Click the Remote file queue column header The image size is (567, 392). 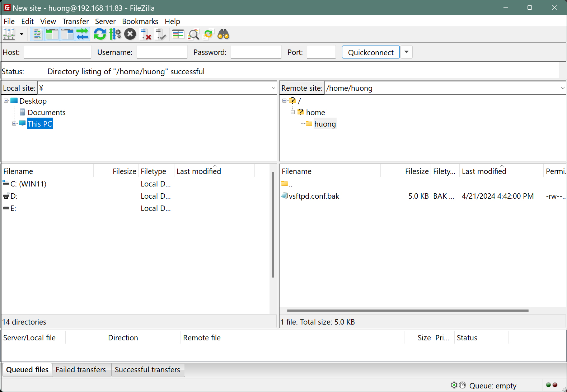click(x=292, y=338)
